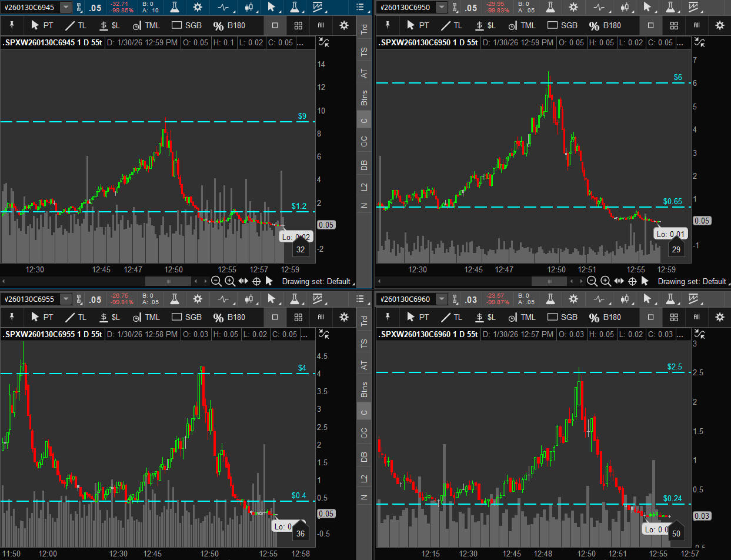Select the PT pointer tool in C6945 panel
This screenshot has height=560, width=731.
(x=42, y=26)
